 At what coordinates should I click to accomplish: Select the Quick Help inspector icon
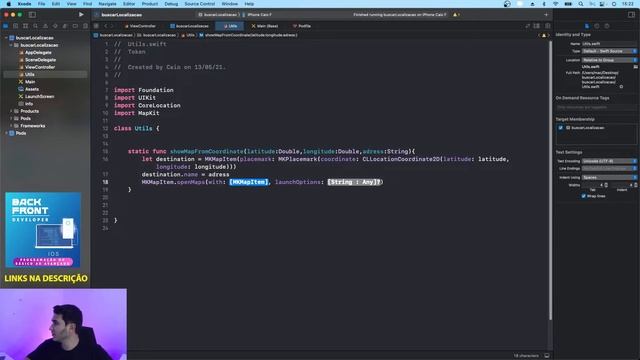(607, 26)
